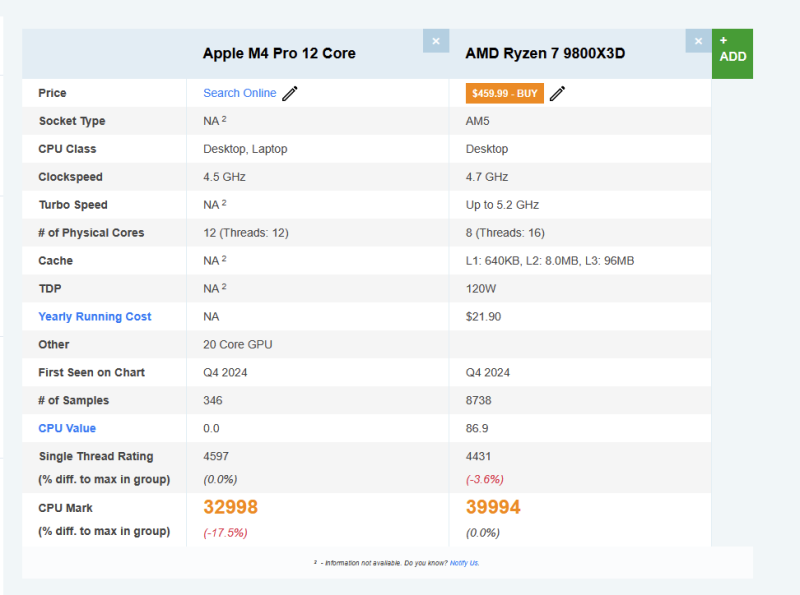Click Single Thread Rating value 4431

pos(478,456)
